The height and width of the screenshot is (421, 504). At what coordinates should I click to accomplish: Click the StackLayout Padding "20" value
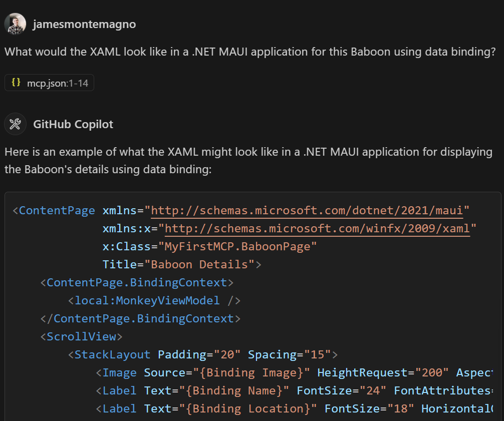coord(227,354)
